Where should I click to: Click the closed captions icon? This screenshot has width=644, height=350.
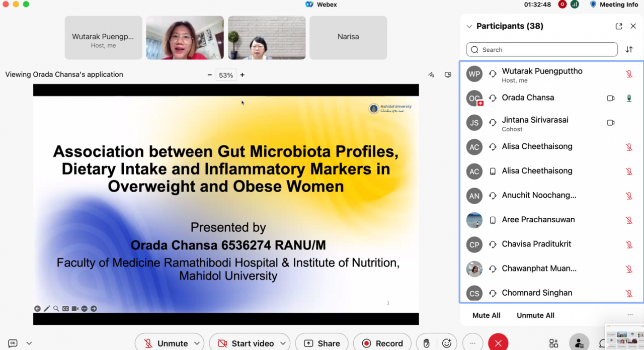[13, 343]
